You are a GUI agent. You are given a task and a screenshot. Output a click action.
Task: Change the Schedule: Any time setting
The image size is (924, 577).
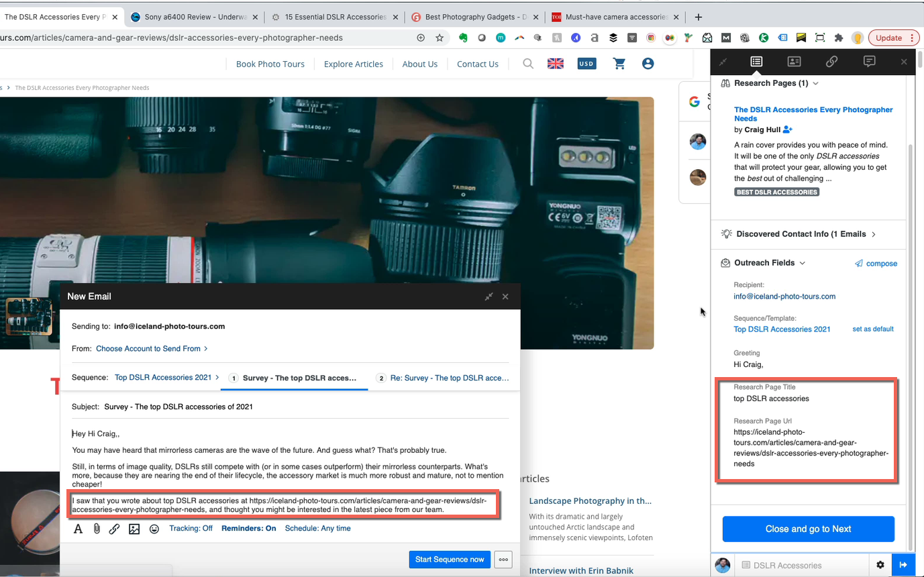317,529
